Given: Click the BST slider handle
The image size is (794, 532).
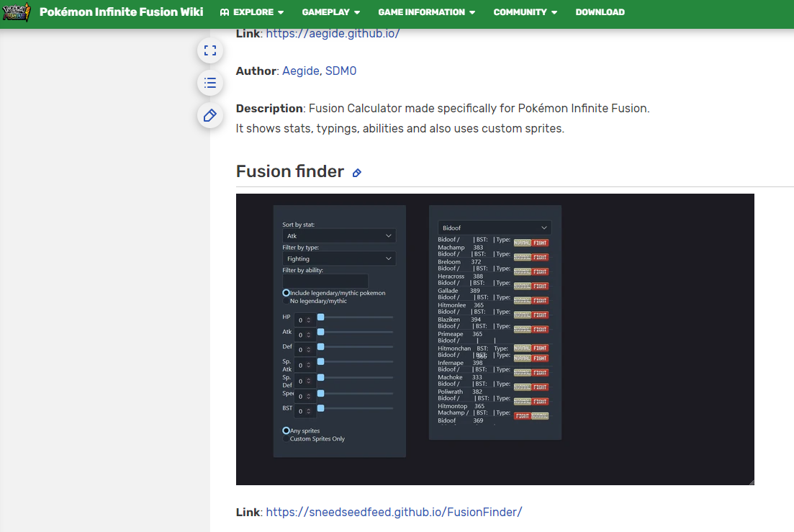Looking at the screenshot, I should click(320, 408).
